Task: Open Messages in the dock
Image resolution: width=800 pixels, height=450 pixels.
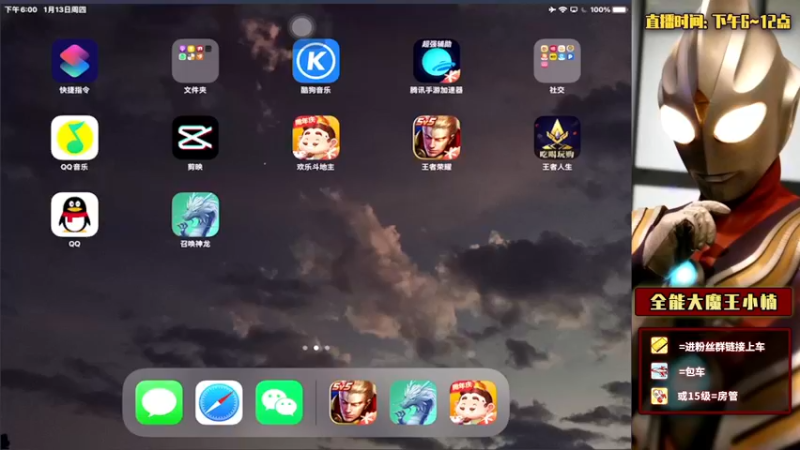Action: 159,403
